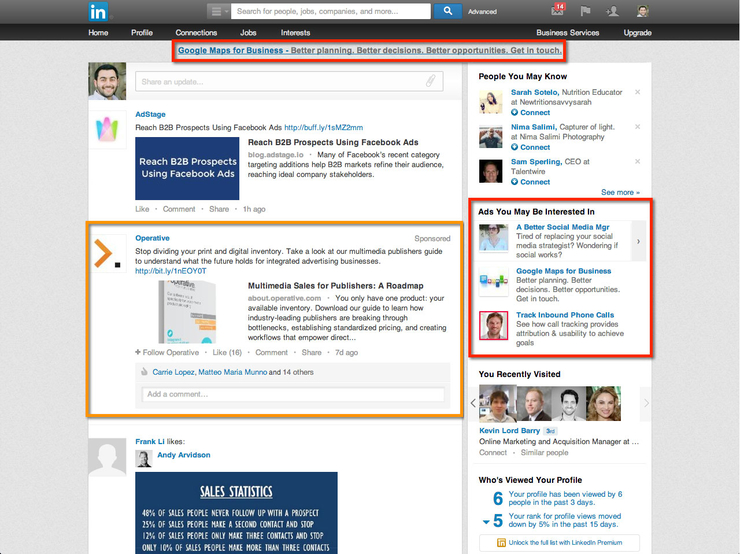The image size is (740, 554).
Task: Connect with Sarah Sotelo
Action: [x=530, y=113]
